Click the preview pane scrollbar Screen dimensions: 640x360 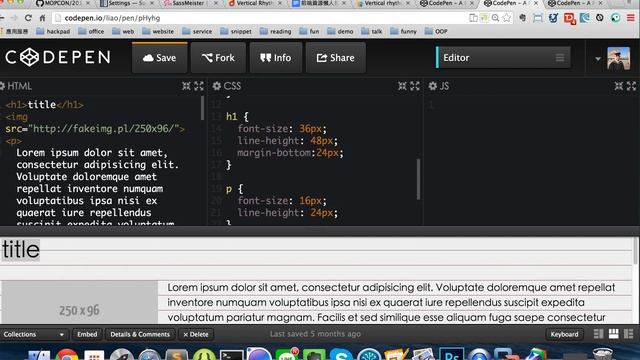tap(636, 251)
